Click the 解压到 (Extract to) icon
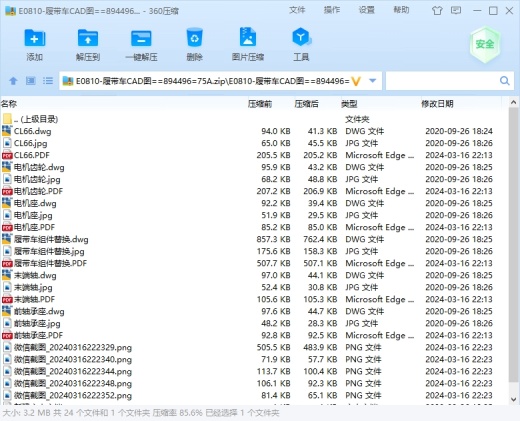The width and height of the screenshot is (520, 421). click(x=88, y=38)
